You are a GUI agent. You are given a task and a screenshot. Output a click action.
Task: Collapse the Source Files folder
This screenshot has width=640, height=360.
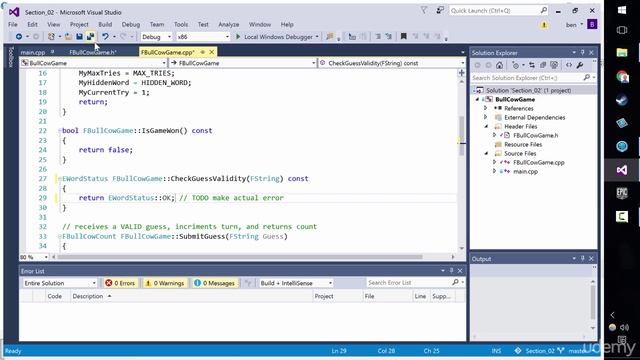(x=486, y=153)
